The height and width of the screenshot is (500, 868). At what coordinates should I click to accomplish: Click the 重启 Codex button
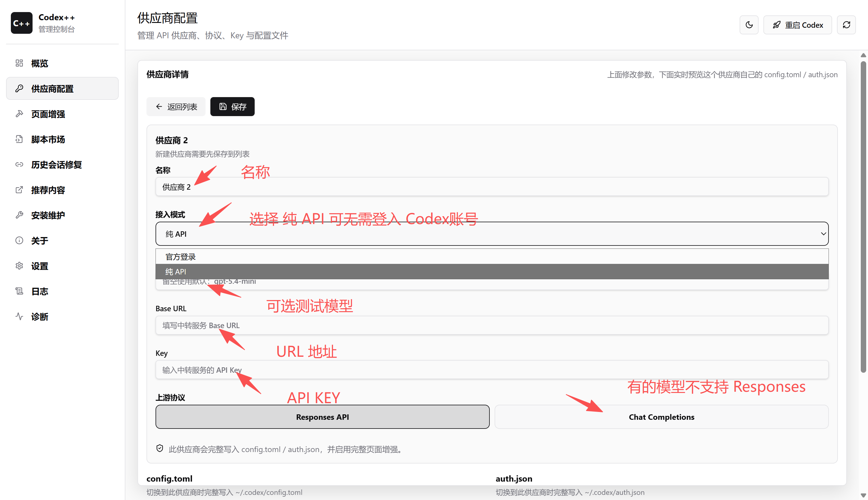click(x=797, y=25)
